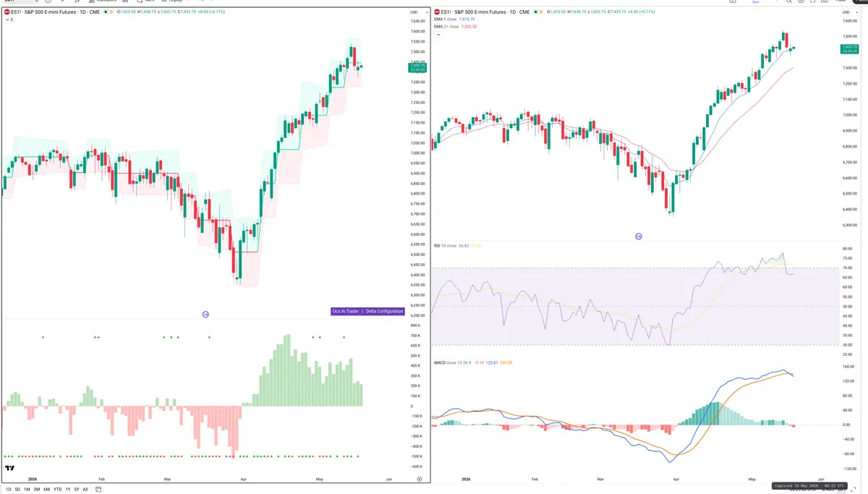Click the Apr label on left chart time axis
This screenshot has width=868, height=494.
coord(244,479)
